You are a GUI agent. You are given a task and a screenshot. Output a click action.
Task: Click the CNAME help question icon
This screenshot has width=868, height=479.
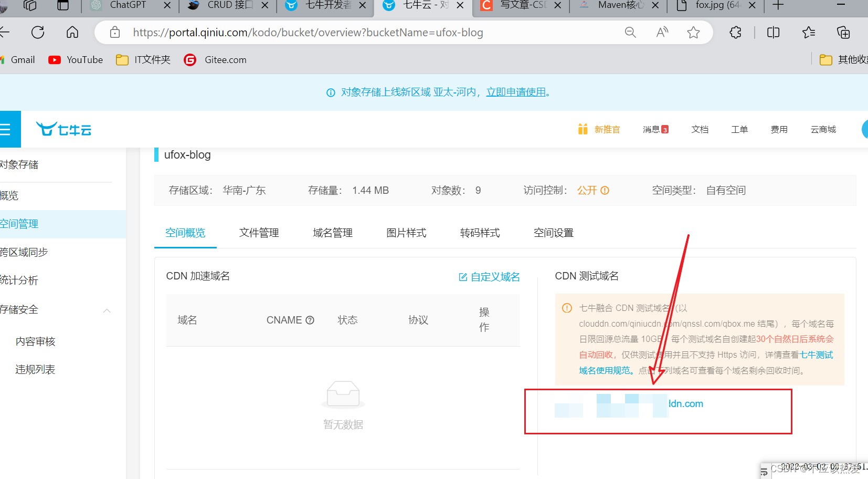tap(310, 320)
